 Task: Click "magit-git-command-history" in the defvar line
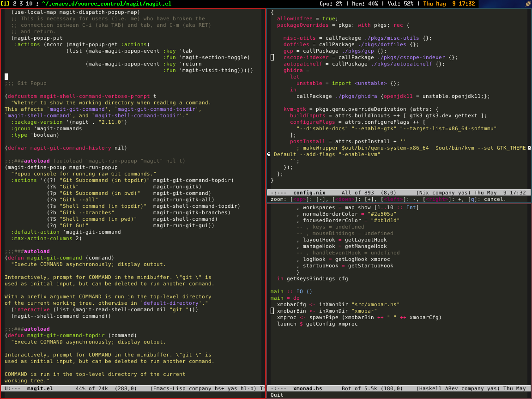click(x=71, y=148)
